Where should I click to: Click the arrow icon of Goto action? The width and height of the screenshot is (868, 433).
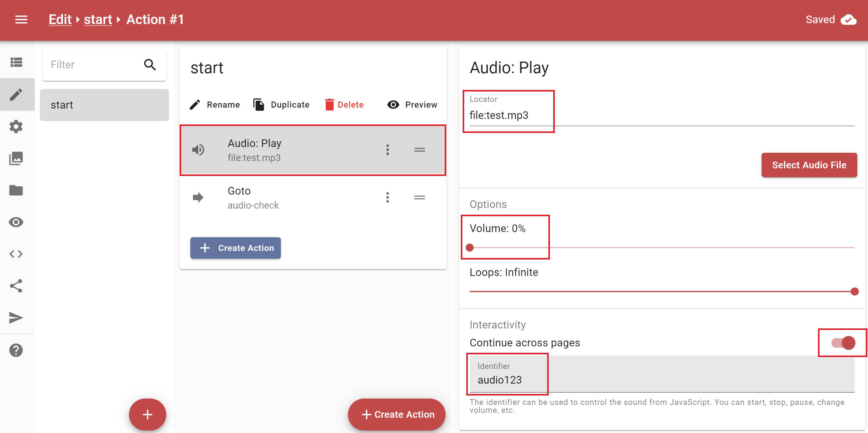click(x=198, y=198)
